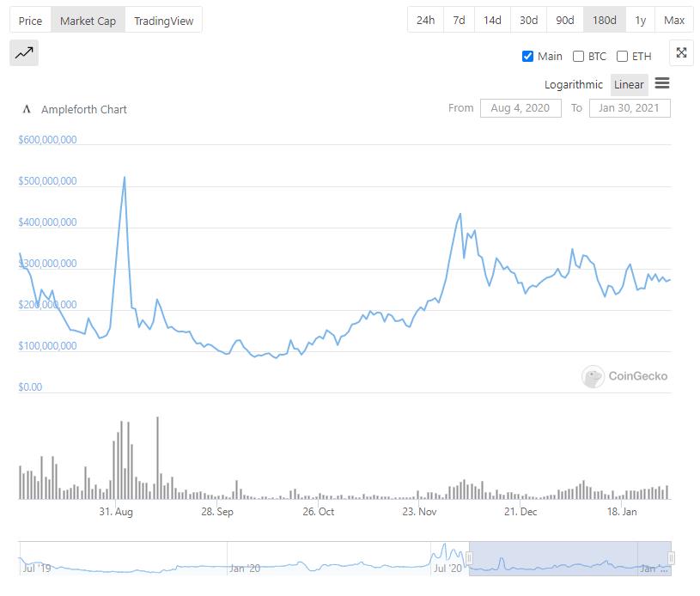Image resolution: width=700 pixels, height=596 pixels.
Task: Click the right navigator range handle
Action: point(671,558)
